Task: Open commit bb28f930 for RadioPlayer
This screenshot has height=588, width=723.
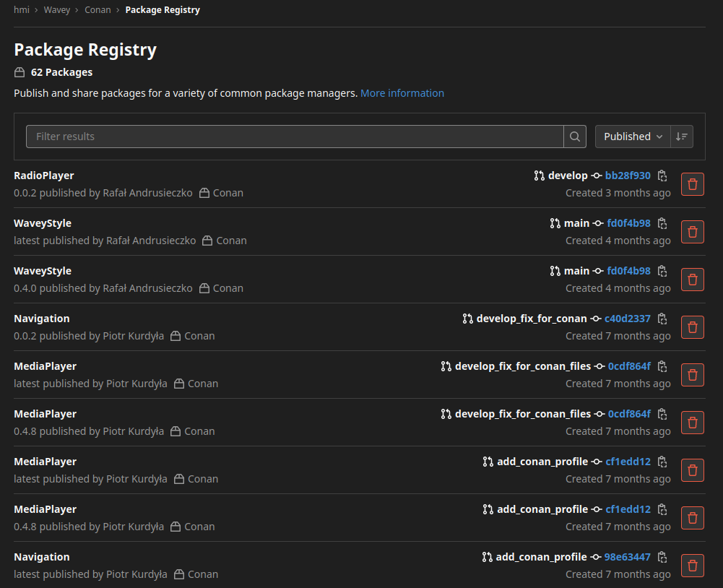Action: [x=628, y=175]
